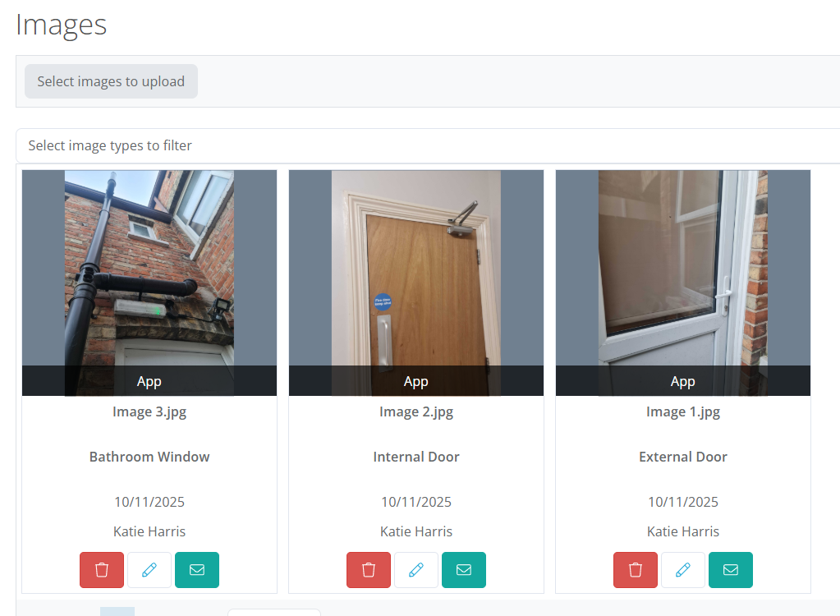Open the image types filter dropdown
This screenshot has width=840, height=616.
427,145
